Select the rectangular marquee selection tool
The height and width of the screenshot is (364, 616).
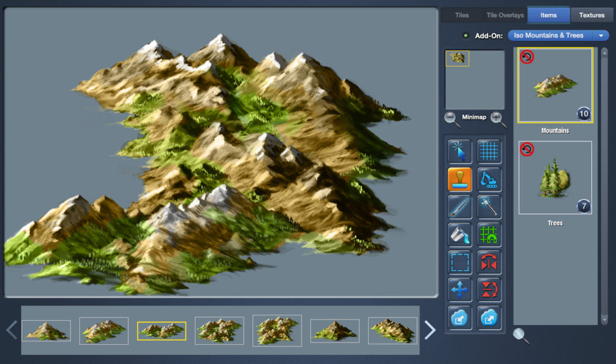pyautogui.click(x=460, y=262)
